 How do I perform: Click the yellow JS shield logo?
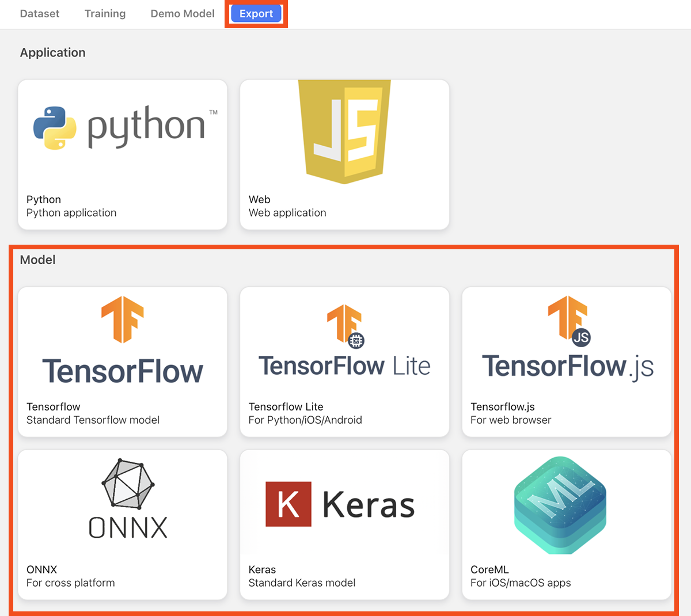coord(344,132)
